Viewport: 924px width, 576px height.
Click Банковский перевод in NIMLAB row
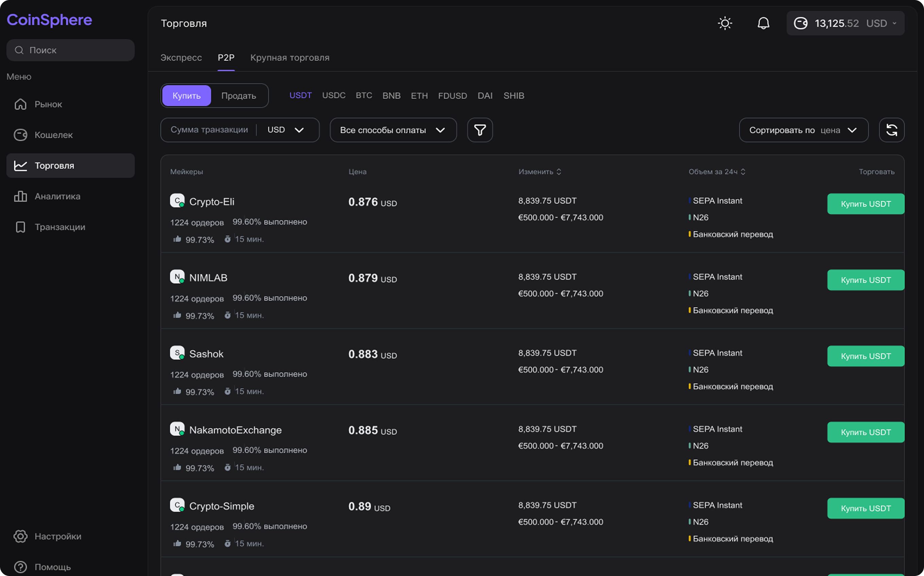coord(732,310)
